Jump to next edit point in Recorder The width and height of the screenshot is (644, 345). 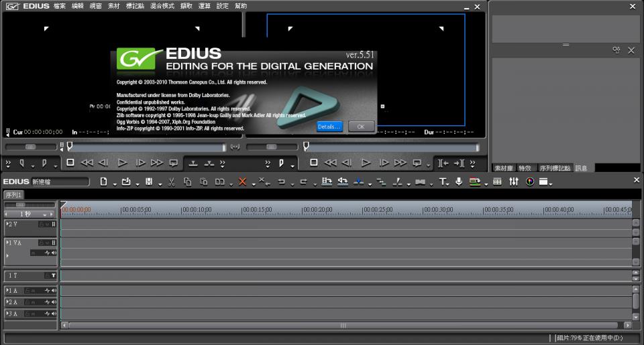(x=459, y=163)
